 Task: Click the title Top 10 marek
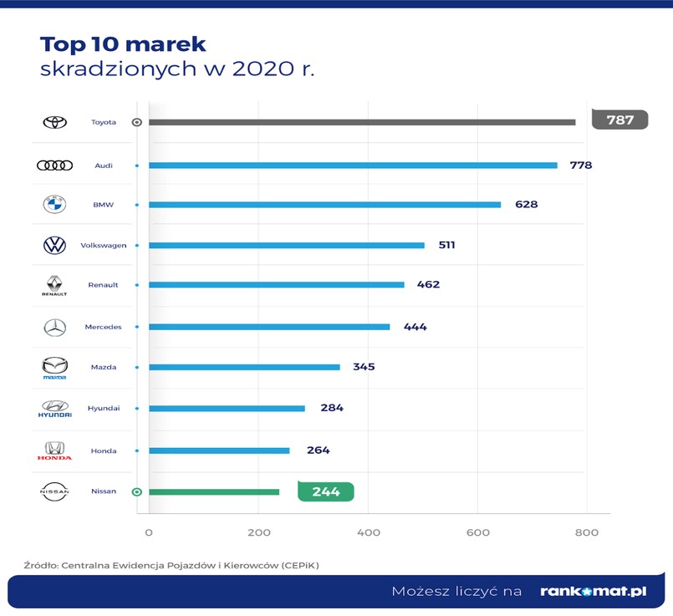coord(121,43)
